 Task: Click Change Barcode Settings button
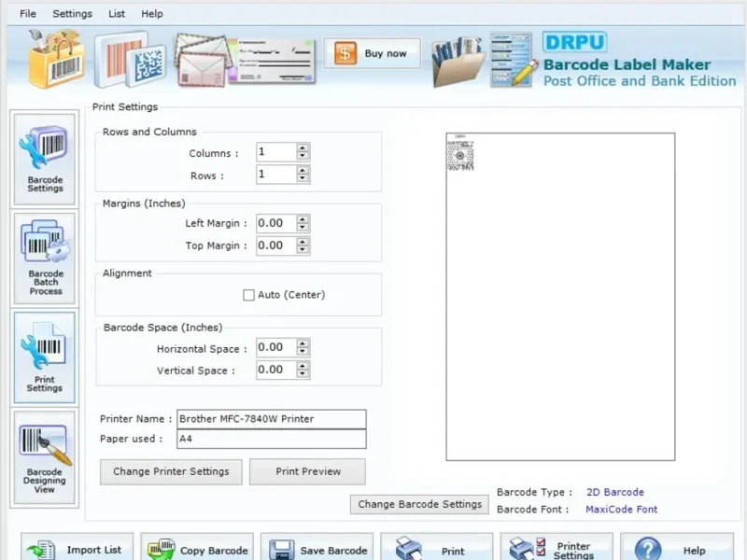(x=419, y=504)
